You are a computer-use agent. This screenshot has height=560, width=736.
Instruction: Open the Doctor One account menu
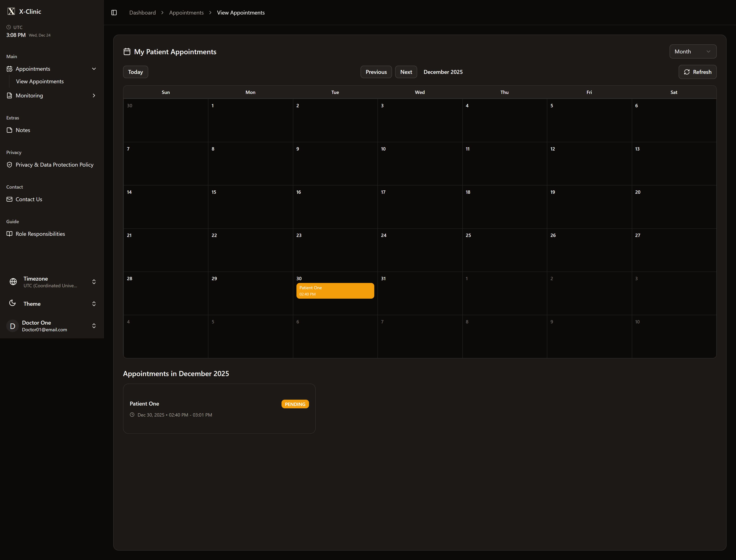click(x=94, y=326)
